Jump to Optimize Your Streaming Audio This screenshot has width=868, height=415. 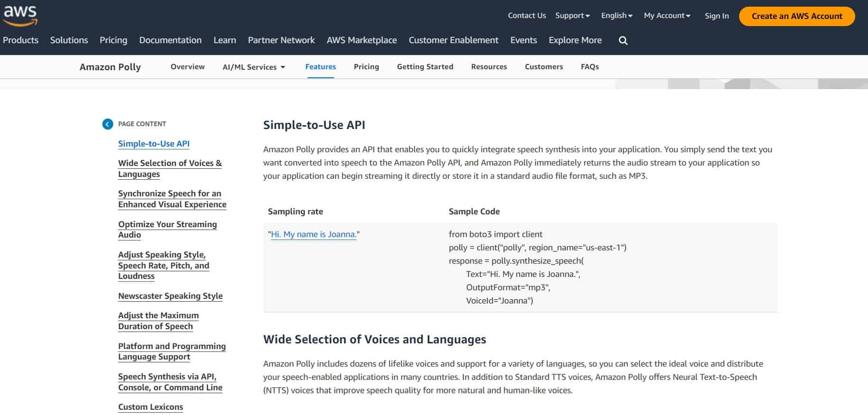[x=168, y=230]
